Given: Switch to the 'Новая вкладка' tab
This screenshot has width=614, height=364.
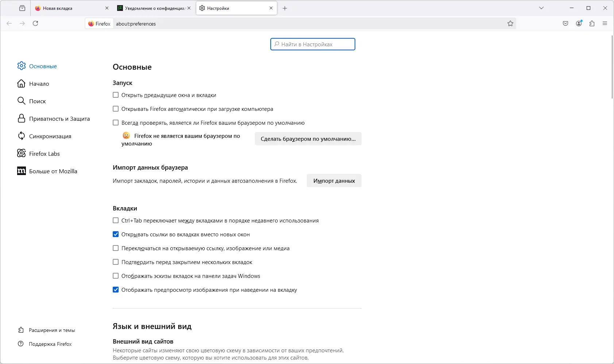Looking at the screenshot, I should [x=69, y=8].
